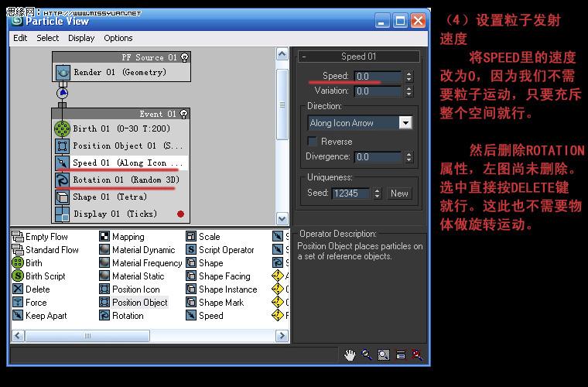Click event display scrollbar up arrow

pyautogui.click(x=282, y=54)
